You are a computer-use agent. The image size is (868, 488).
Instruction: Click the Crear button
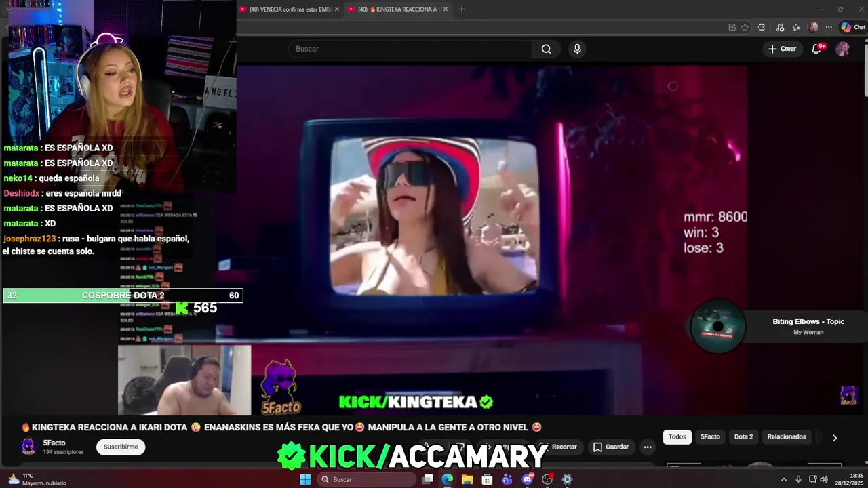(782, 49)
